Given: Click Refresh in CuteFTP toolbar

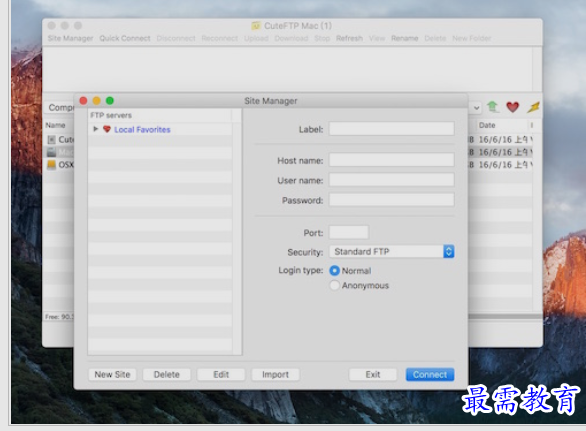Looking at the screenshot, I should (349, 38).
